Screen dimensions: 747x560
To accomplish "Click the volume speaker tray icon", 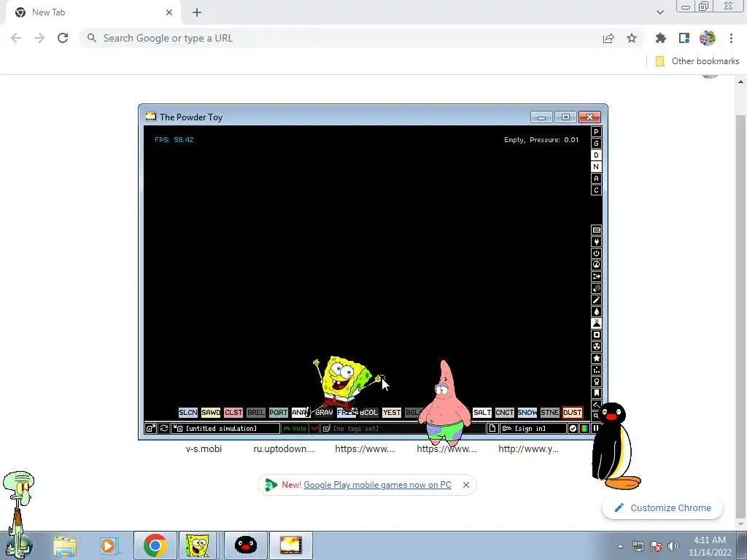I will click(673, 546).
